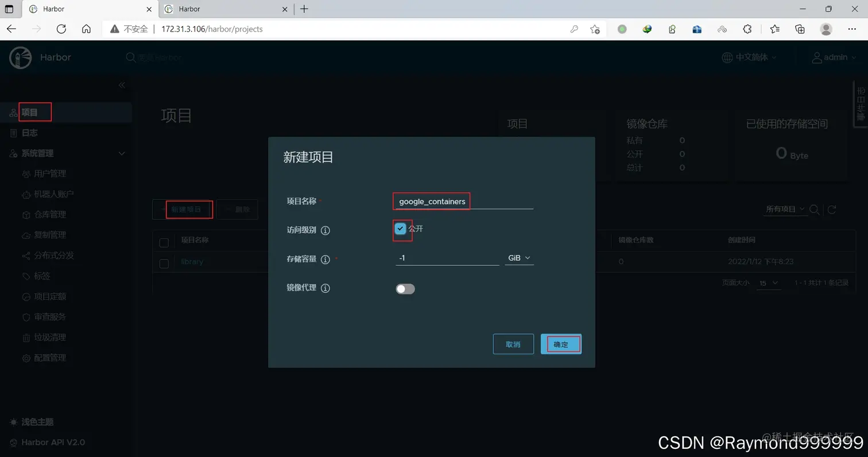Check the library project row checkbox
Screen dimensions: 868x457
click(164, 261)
